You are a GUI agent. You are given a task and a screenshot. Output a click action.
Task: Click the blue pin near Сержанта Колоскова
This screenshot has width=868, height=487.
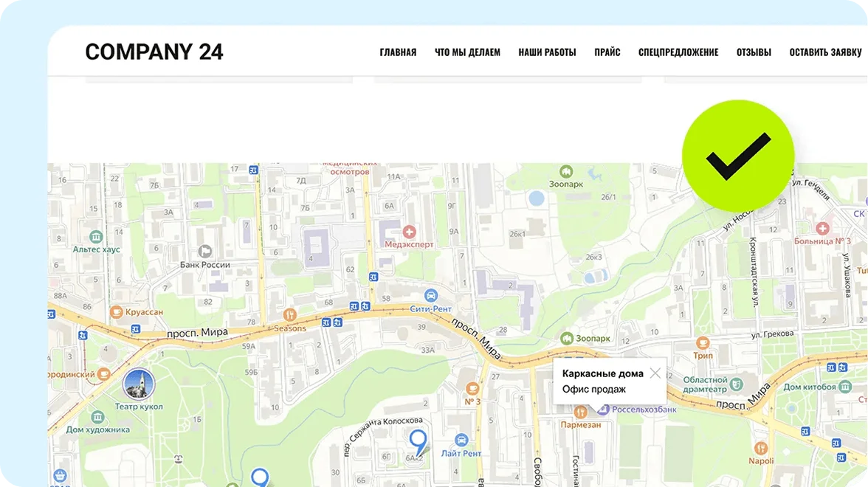click(x=418, y=441)
